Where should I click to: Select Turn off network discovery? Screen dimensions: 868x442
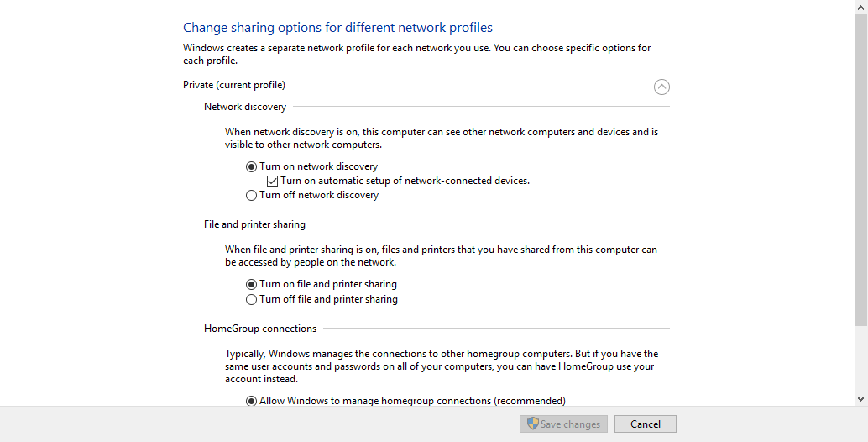coord(251,195)
